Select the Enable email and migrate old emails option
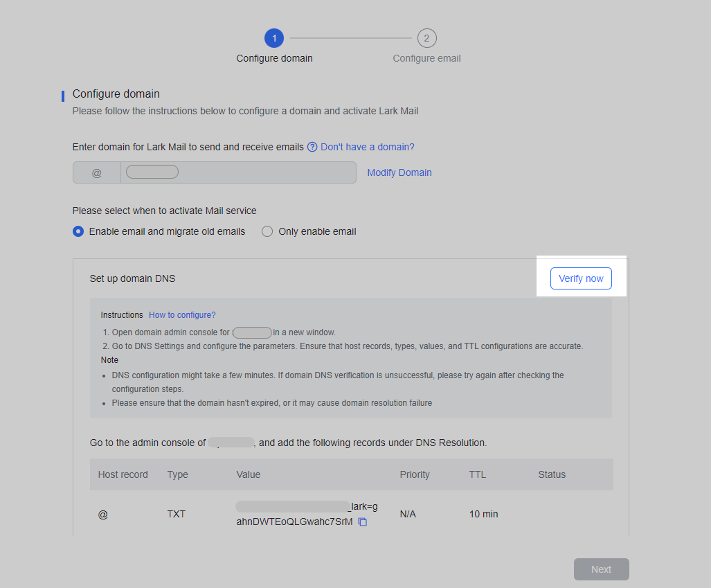 [78, 231]
